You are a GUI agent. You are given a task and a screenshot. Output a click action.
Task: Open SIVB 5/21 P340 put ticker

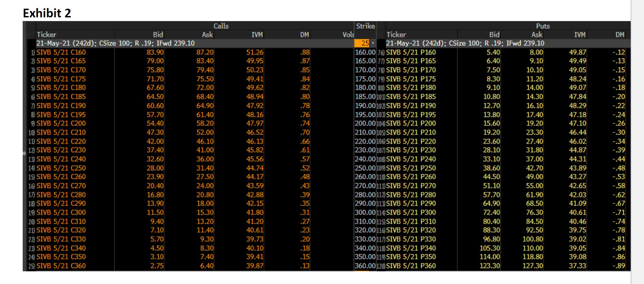411,248
